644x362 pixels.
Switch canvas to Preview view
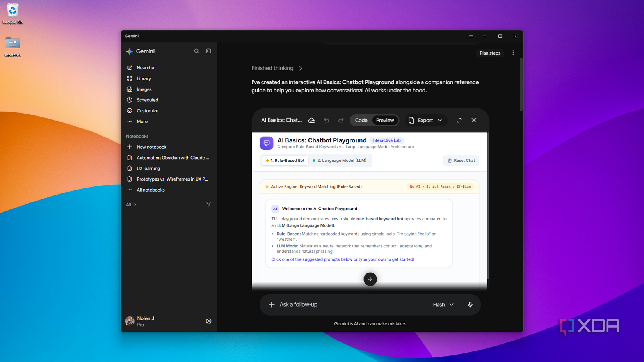[385, 120]
